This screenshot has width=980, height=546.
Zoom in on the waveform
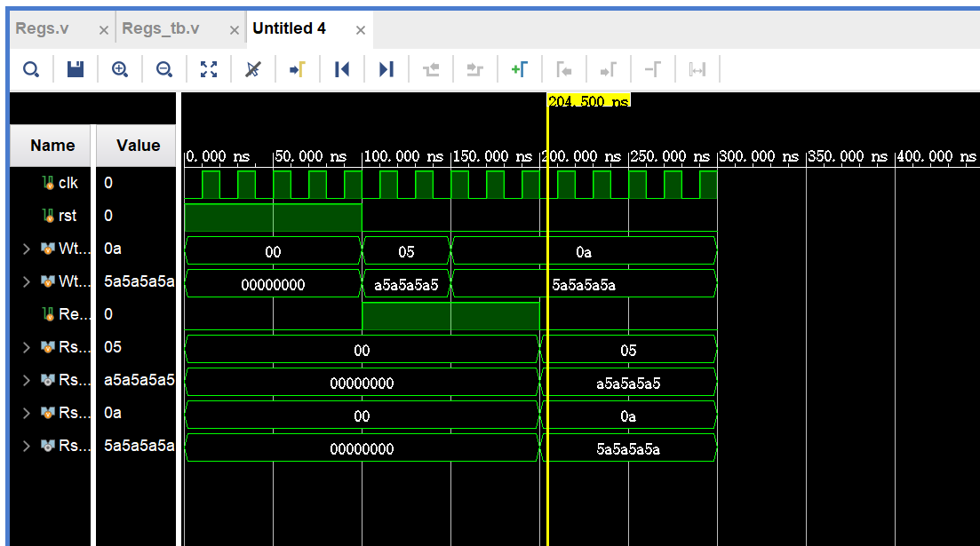coord(120,69)
